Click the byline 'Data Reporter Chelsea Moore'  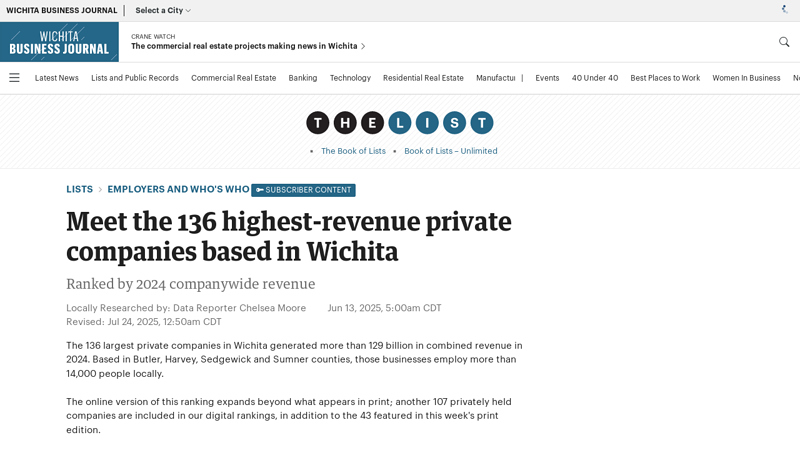click(239, 308)
